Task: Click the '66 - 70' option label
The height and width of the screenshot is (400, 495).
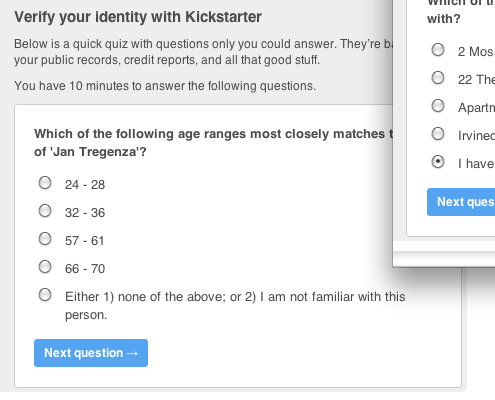Action: click(85, 269)
